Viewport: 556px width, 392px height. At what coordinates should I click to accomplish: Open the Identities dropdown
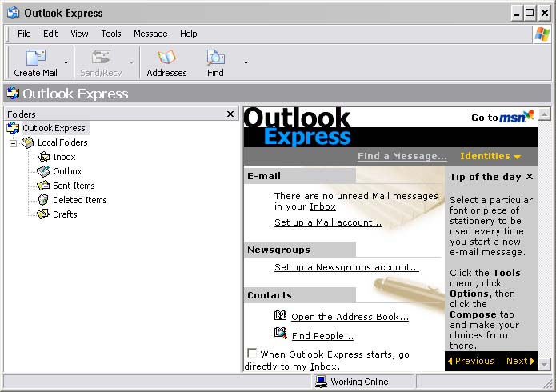coord(490,156)
